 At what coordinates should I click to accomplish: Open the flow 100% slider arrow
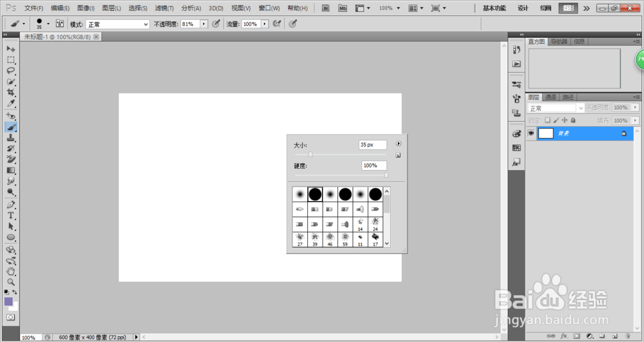tap(265, 24)
